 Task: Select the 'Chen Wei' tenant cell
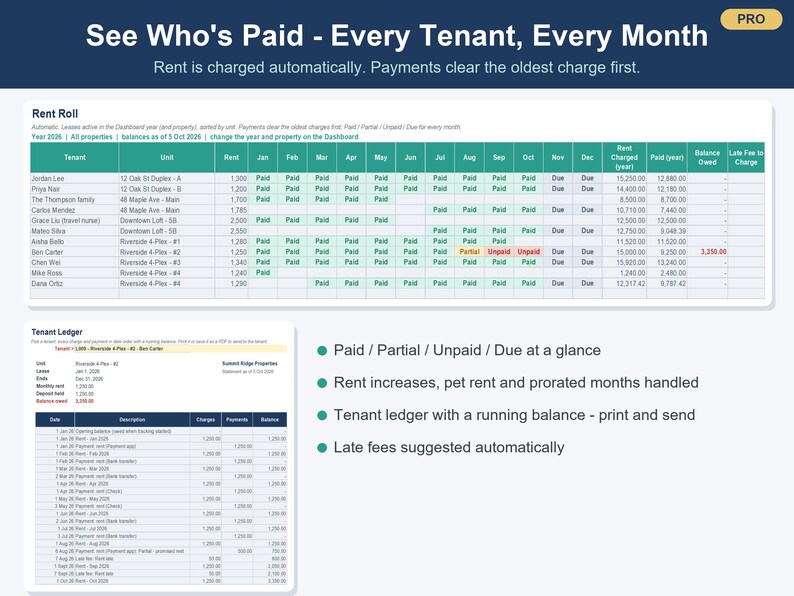pos(74,262)
